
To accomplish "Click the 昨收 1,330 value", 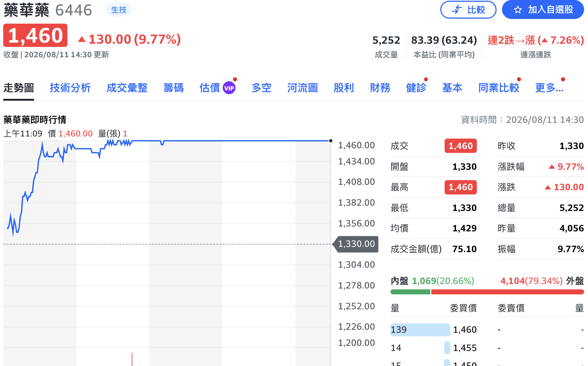I will 572,146.
